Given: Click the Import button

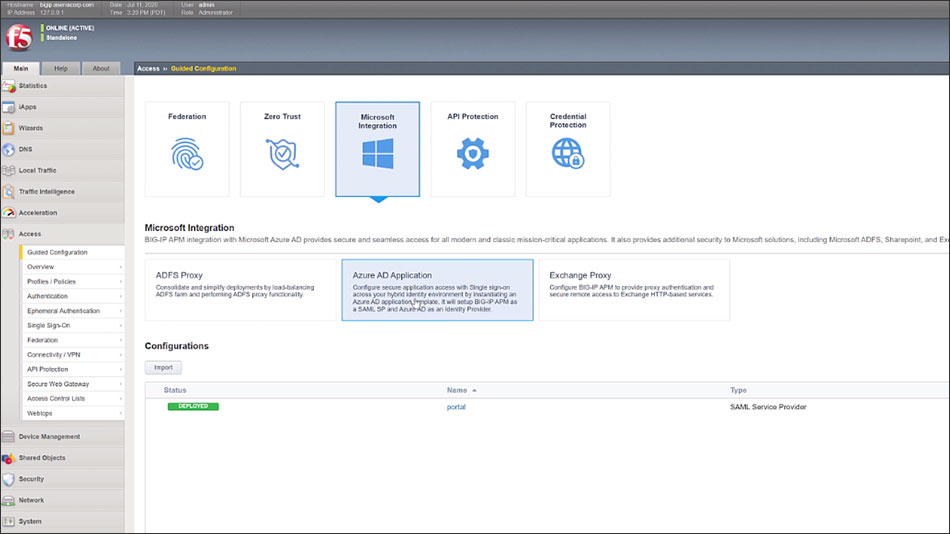Looking at the screenshot, I should click(163, 367).
